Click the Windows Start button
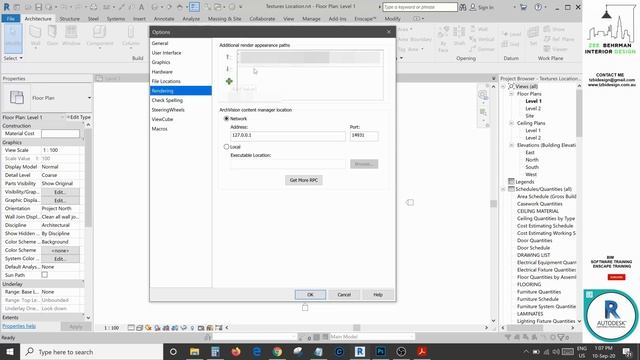640x360 pixels. pos(10,351)
